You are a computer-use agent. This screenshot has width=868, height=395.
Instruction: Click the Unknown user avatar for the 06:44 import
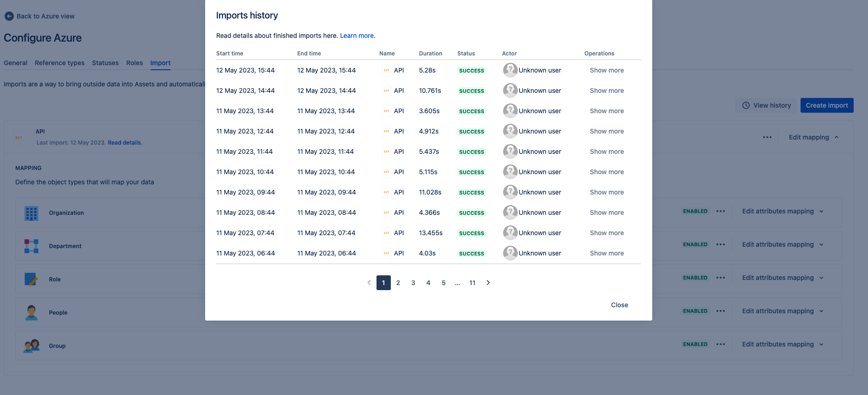tap(510, 253)
